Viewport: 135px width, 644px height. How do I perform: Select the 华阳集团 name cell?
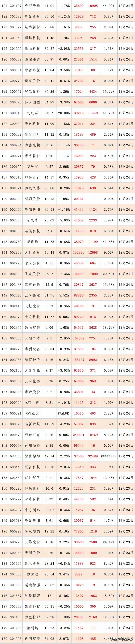pyautogui.click(x=32, y=209)
